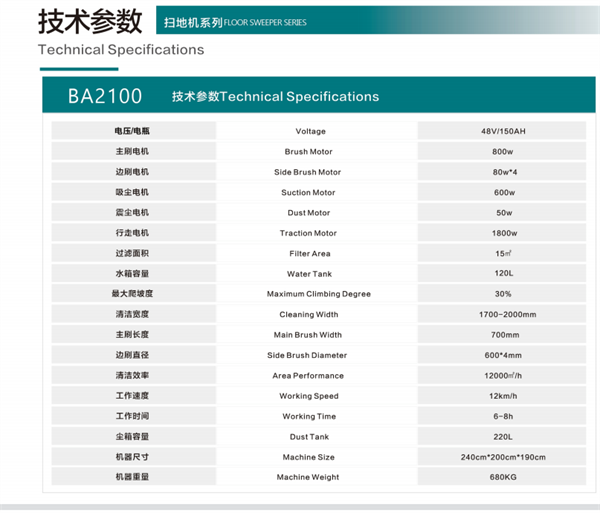Screen dimensions: 600x513
Task: Click the '技术参数Technical Specifications' banner title
Action: 276,96
